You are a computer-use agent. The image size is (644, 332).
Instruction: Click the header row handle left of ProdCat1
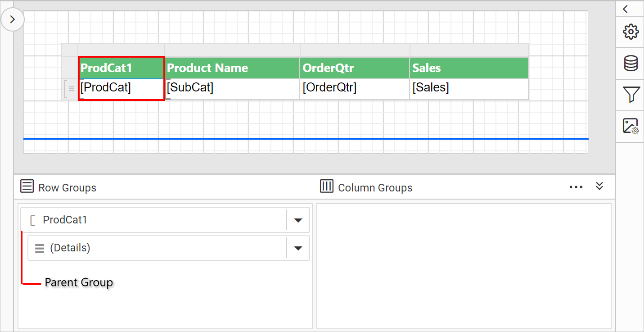tap(70, 68)
